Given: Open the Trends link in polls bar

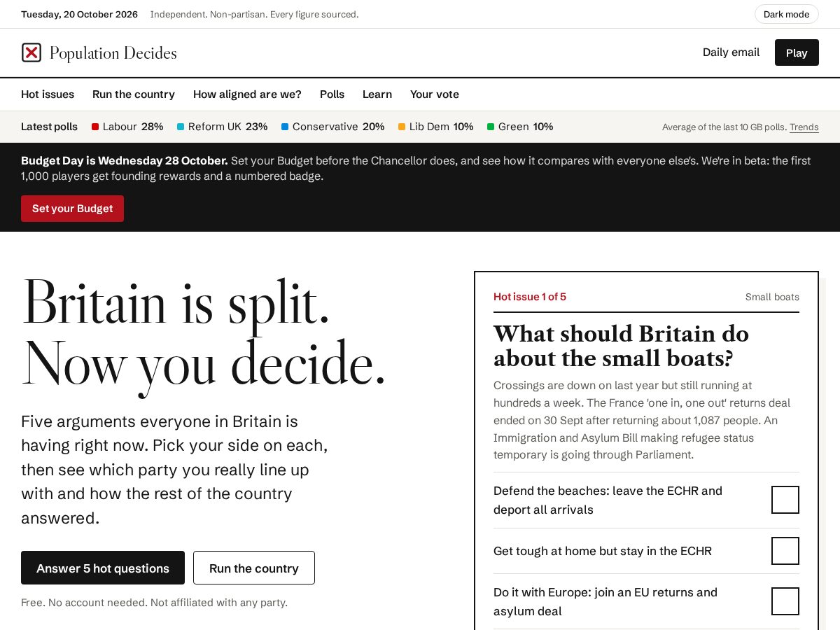Looking at the screenshot, I should [x=804, y=127].
